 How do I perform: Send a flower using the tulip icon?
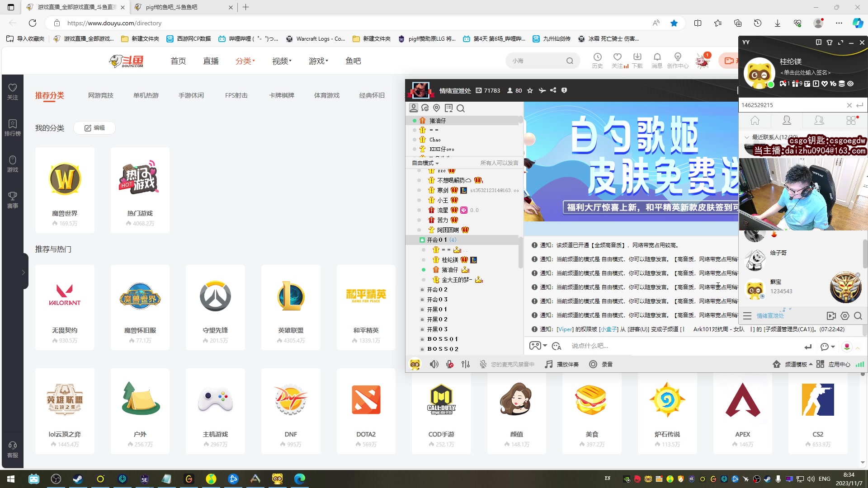847,347
